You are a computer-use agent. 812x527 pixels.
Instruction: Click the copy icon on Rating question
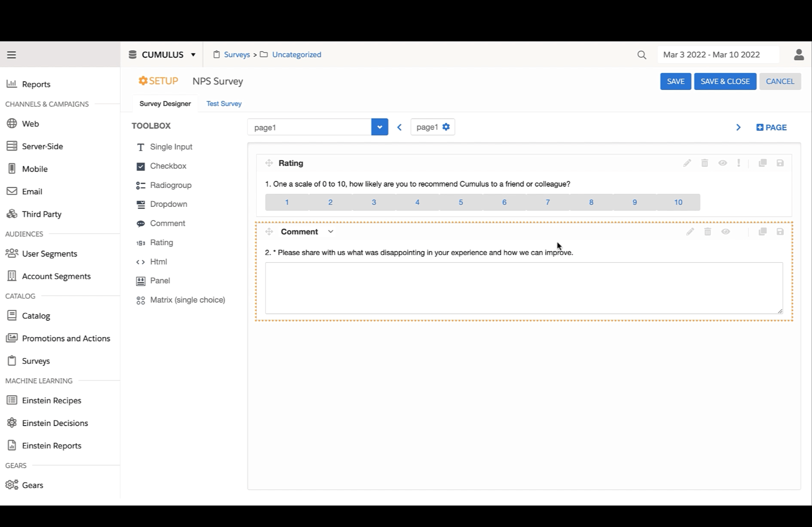point(763,163)
